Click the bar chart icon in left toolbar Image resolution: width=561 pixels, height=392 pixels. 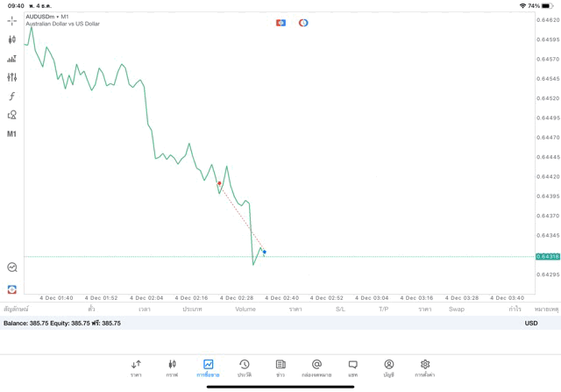click(x=11, y=59)
